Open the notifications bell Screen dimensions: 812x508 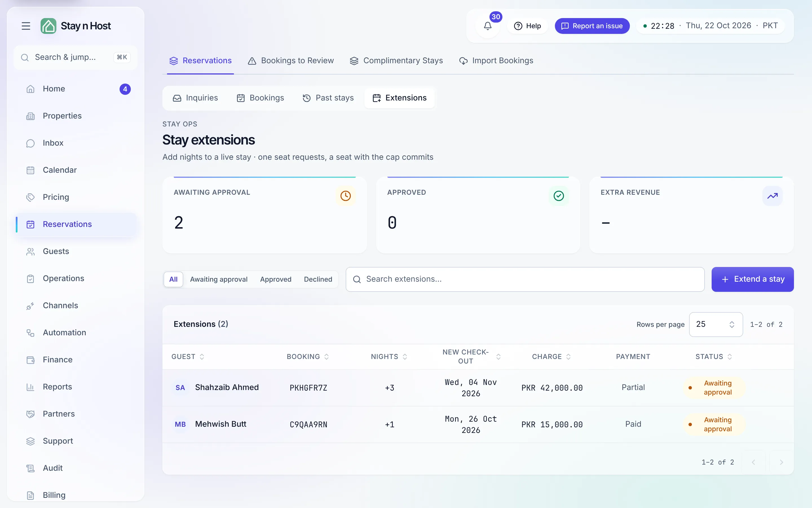coord(487,26)
